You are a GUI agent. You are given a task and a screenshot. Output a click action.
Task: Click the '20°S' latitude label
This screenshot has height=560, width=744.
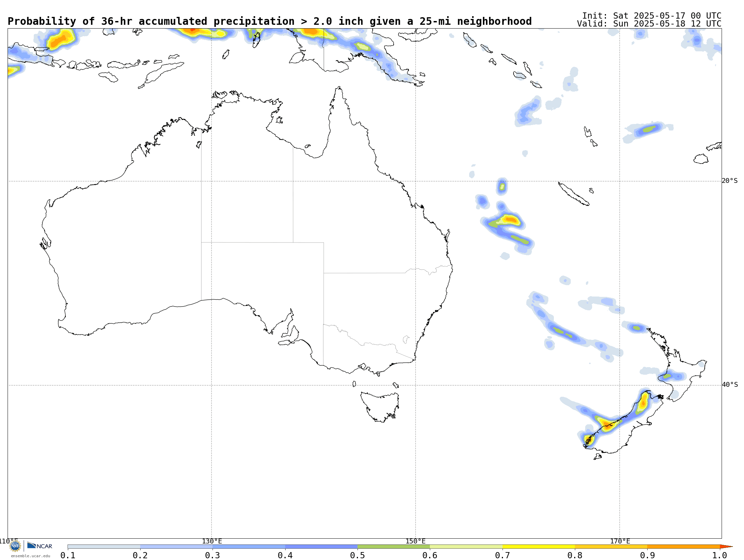[x=730, y=181]
